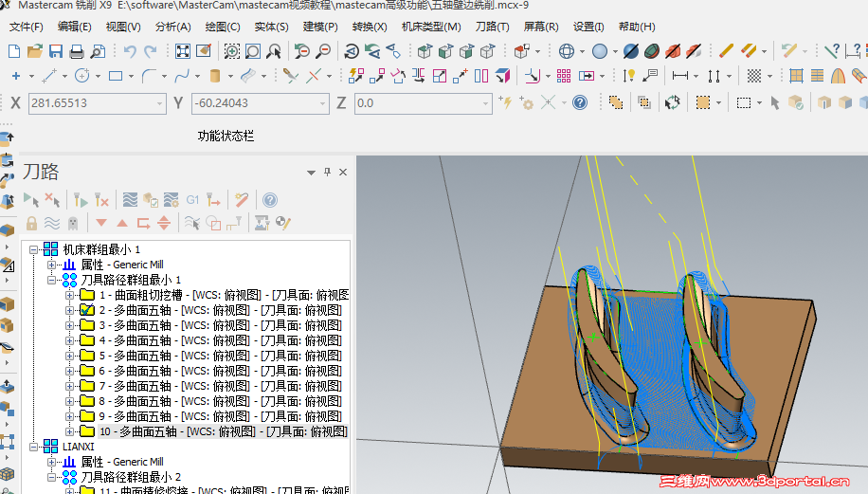Fit the view to screen
Screen dimensions: 868x494
(x=183, y=51)
